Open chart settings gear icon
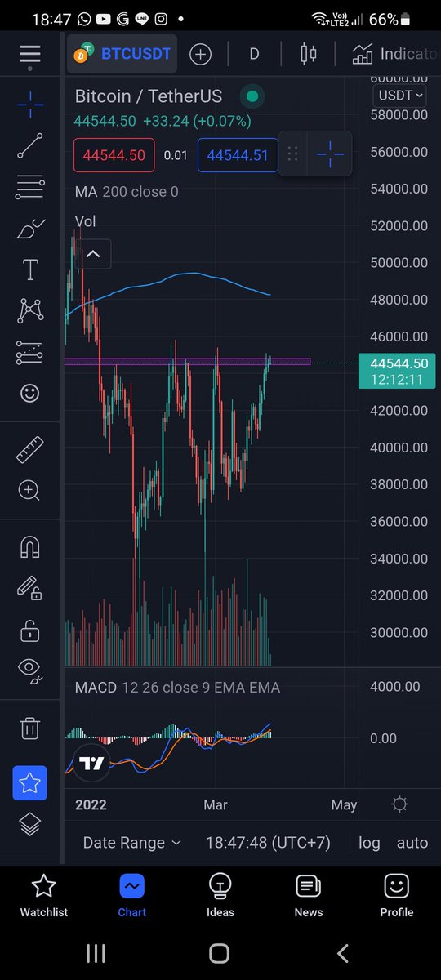Viewport: 441px width, 980px height. [x=399, y=804]
